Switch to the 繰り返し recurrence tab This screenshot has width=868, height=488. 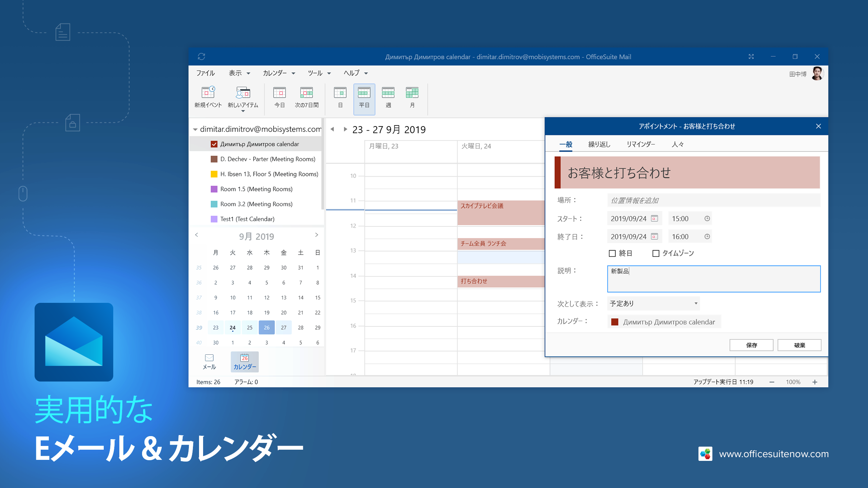(x=599, y=144)
